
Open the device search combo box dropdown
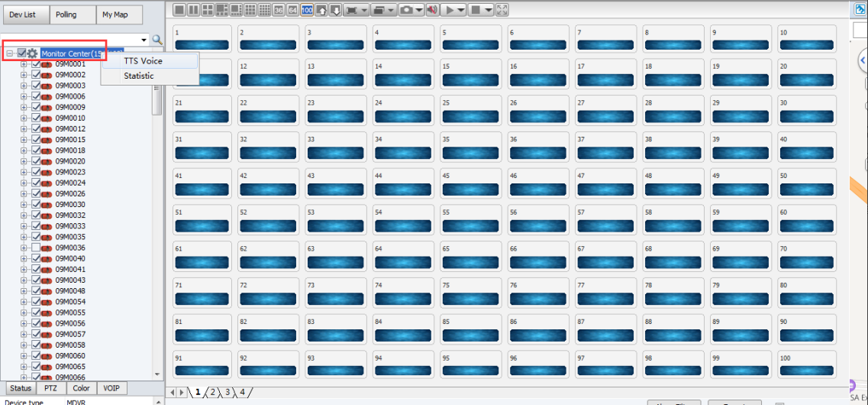tap(144, 40)
